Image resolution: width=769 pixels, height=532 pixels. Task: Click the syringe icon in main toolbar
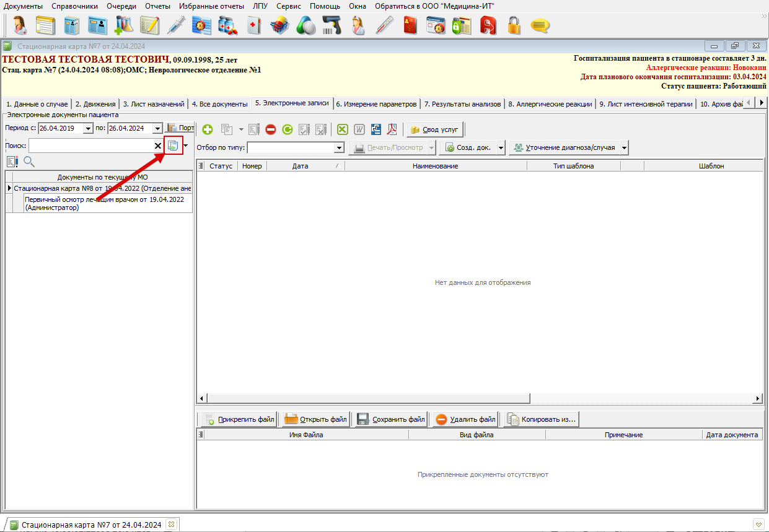[176, 25]
